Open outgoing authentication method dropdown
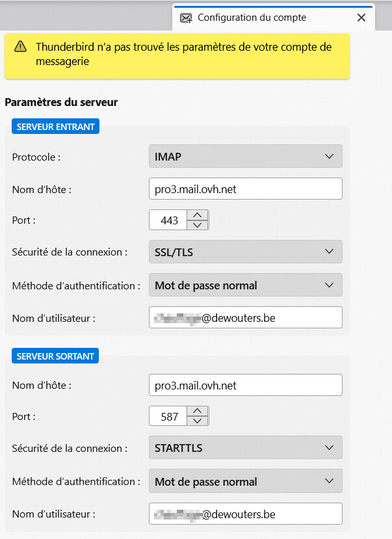This screenshot has width=392, height=539. point(246,481)
